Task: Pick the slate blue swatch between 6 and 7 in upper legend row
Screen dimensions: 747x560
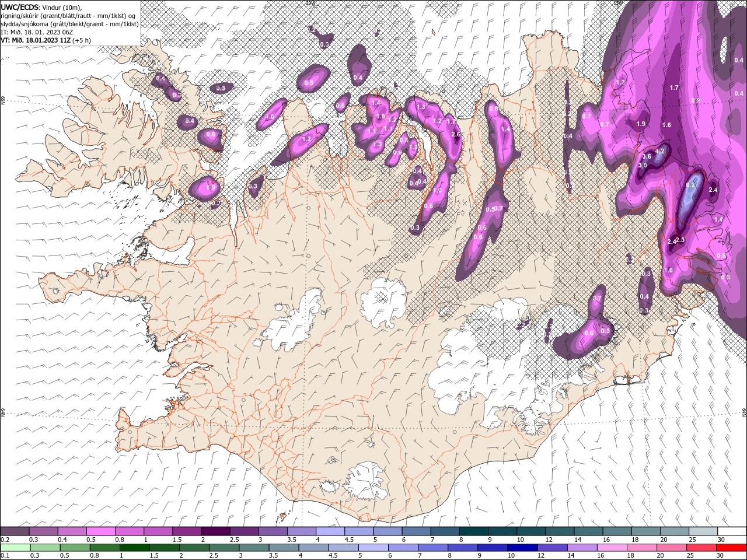Action: (417, 531)
